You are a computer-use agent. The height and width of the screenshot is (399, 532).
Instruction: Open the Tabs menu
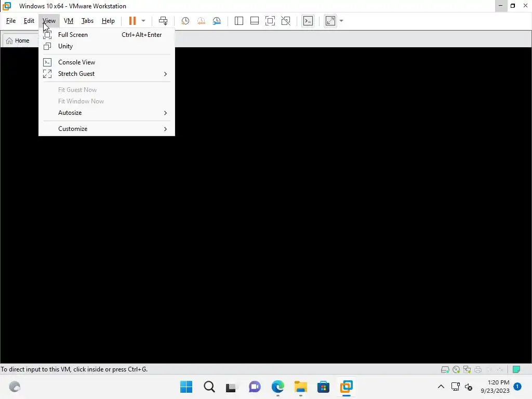(87, 21)
